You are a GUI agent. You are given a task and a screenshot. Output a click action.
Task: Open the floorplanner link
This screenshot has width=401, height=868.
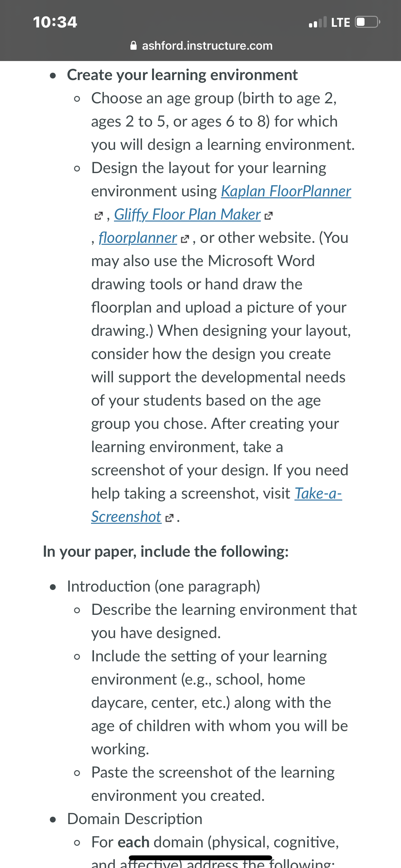[138, 238]
